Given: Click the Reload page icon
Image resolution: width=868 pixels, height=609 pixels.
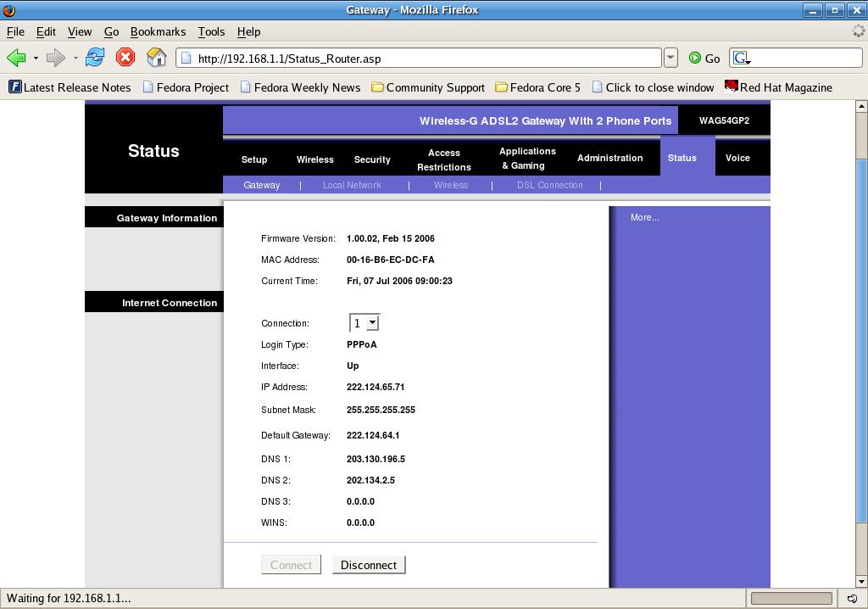Looking at the screenshot, I should pos(95,58).
